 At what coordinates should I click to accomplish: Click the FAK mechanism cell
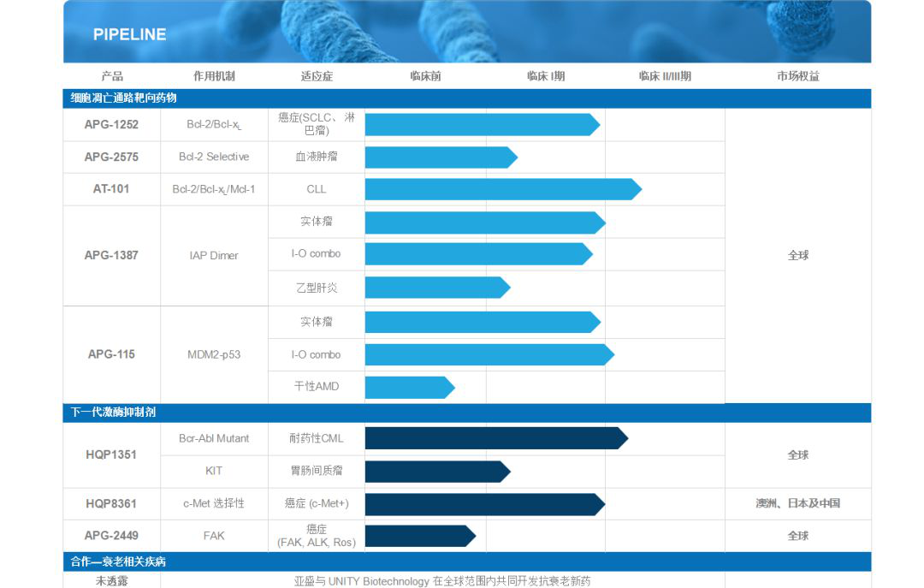click(x=214, y=536)
